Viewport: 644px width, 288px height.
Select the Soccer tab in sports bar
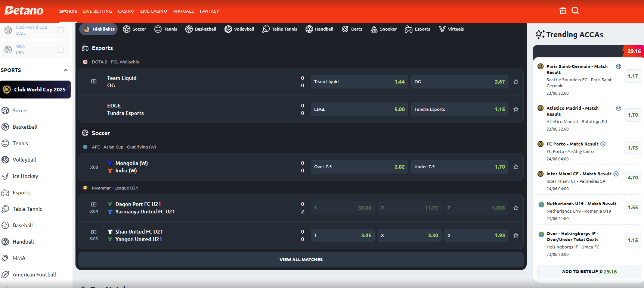(x=134, y=29)
